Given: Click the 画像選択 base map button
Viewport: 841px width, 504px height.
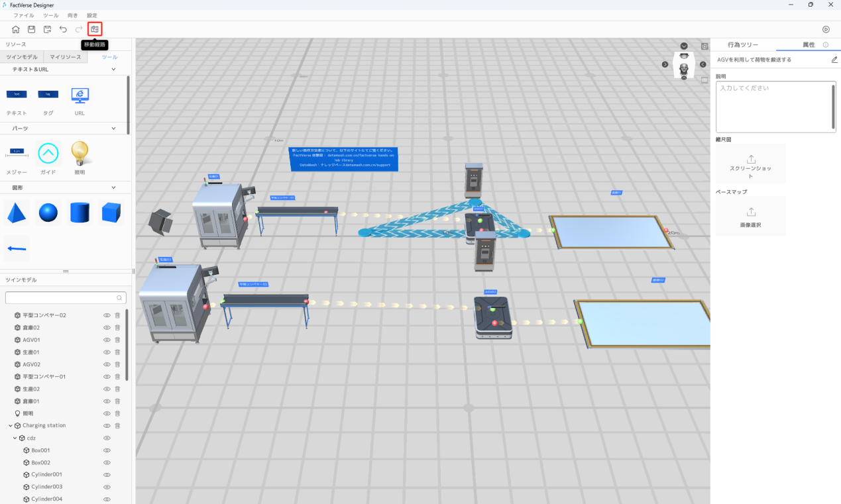Looking at the screenshot, I should click(751, 216).
